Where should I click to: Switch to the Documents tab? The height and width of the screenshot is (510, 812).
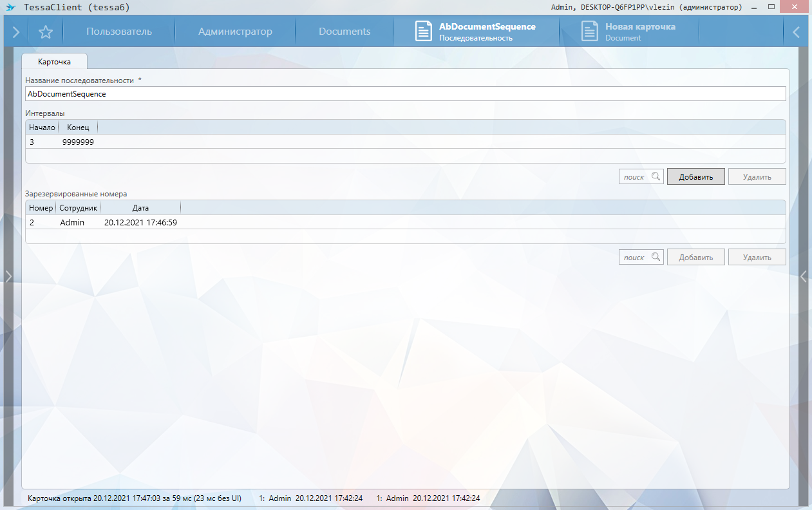coord(345,32)
